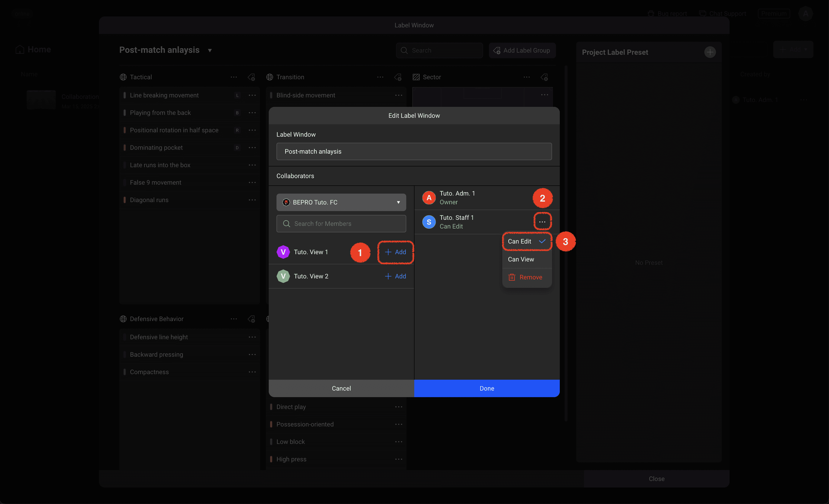
Task: Click the Search for Members field
Action: click(x=341, y=224)
